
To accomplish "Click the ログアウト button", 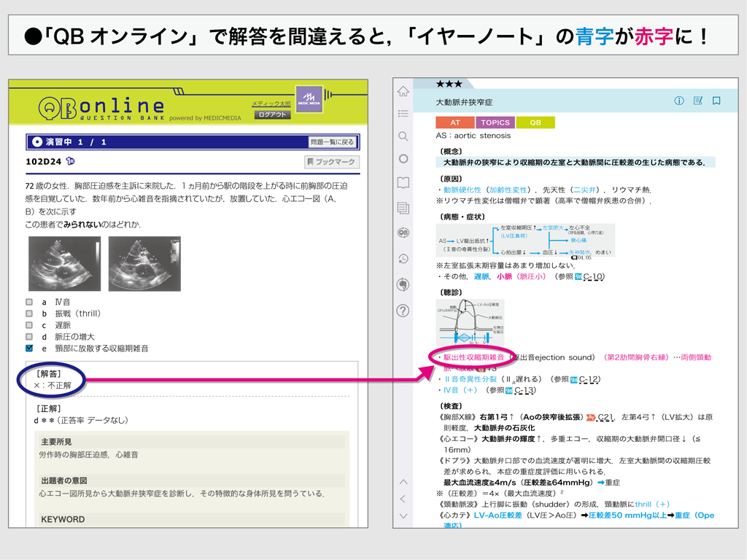I will point(273,114).
